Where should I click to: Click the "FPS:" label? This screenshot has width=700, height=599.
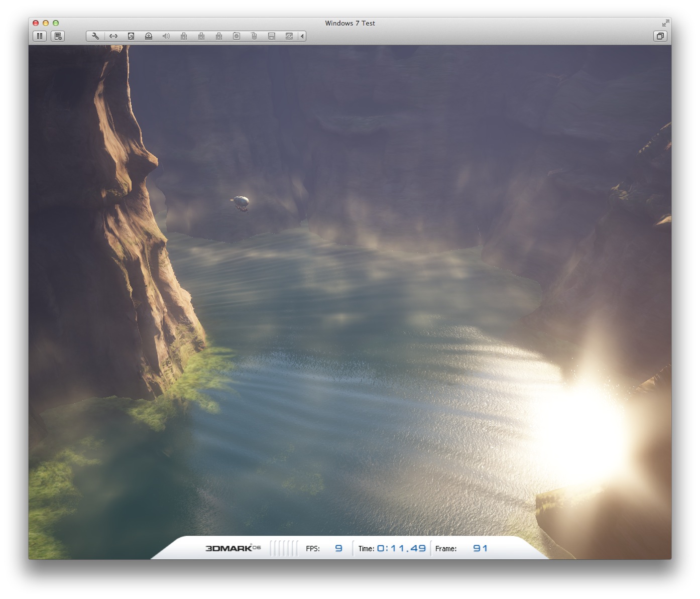point(313,549)
